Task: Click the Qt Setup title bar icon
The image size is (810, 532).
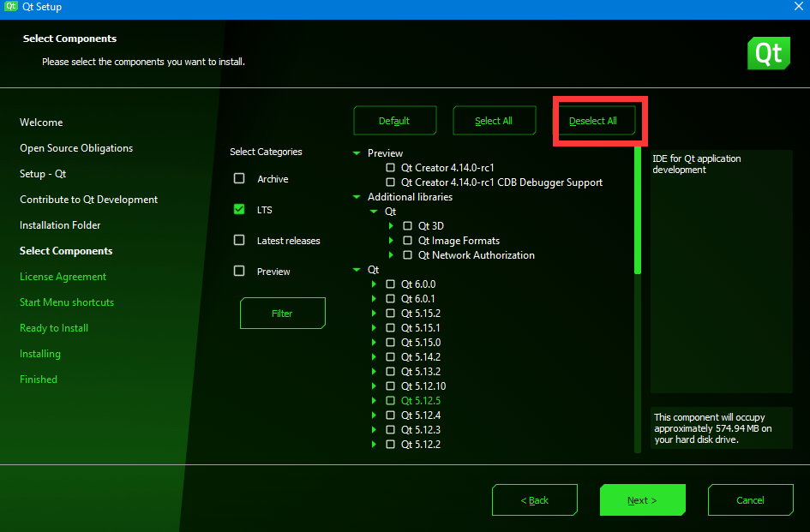Action: [11, 7]
